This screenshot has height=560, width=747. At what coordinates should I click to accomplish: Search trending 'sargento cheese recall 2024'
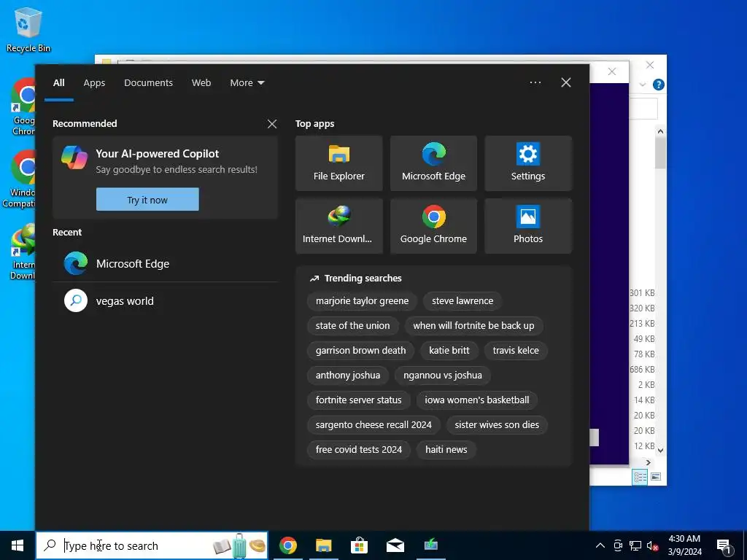[373, 425]
